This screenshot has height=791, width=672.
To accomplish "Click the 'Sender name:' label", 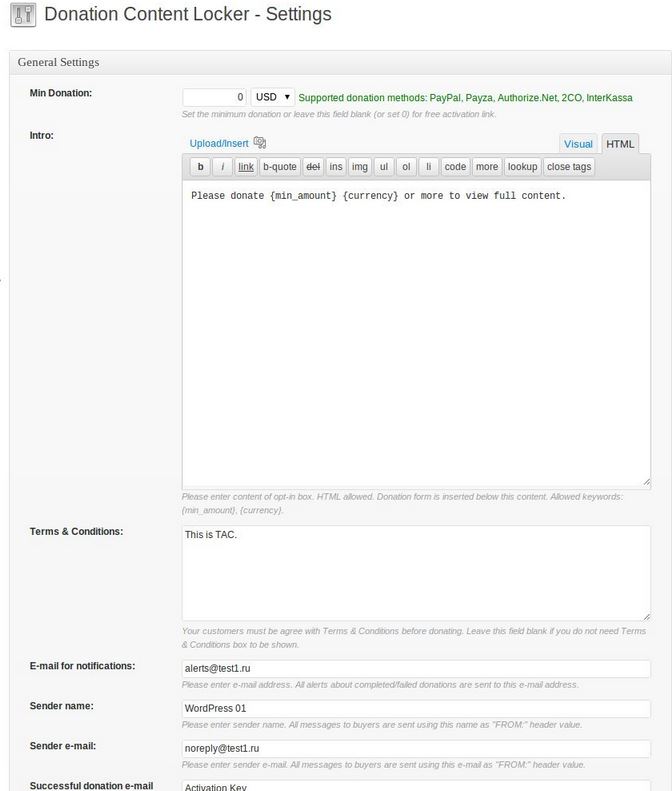I will [x=62, y=706].
